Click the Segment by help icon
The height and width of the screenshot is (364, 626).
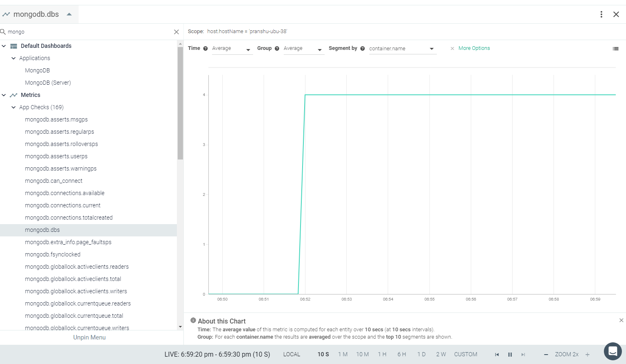click(x=362, y=48)
